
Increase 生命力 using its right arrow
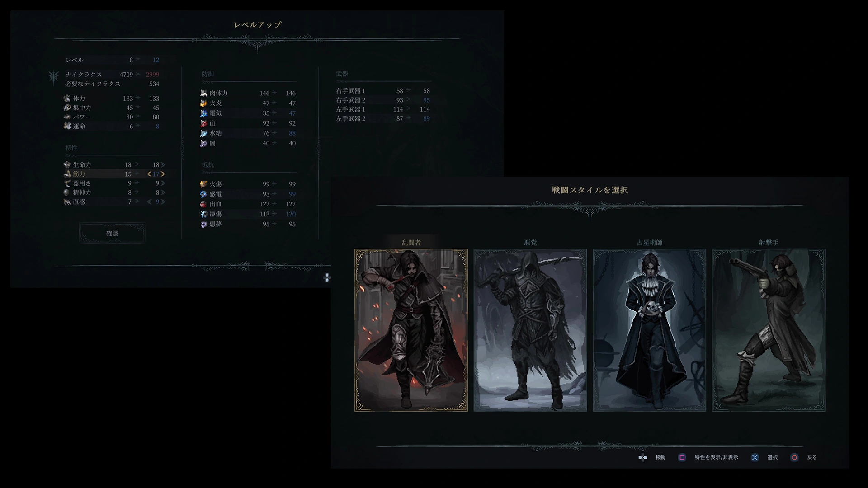[163, 165]
